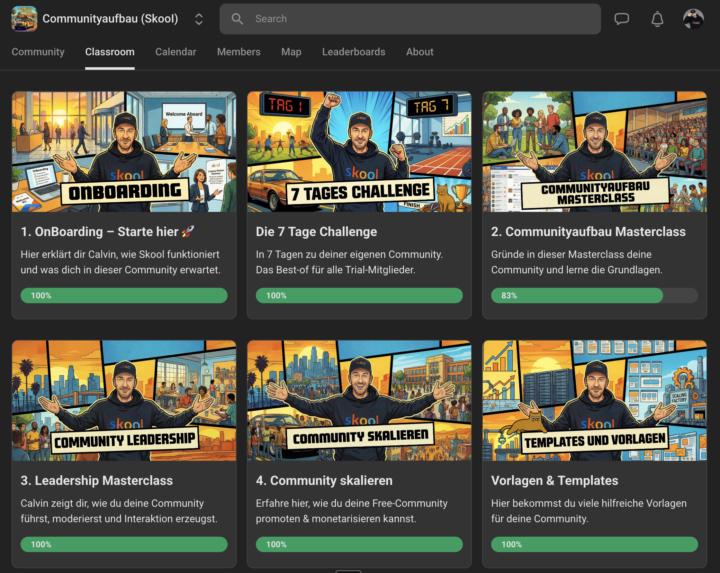Open the user profile avatar

click(693, 19)
